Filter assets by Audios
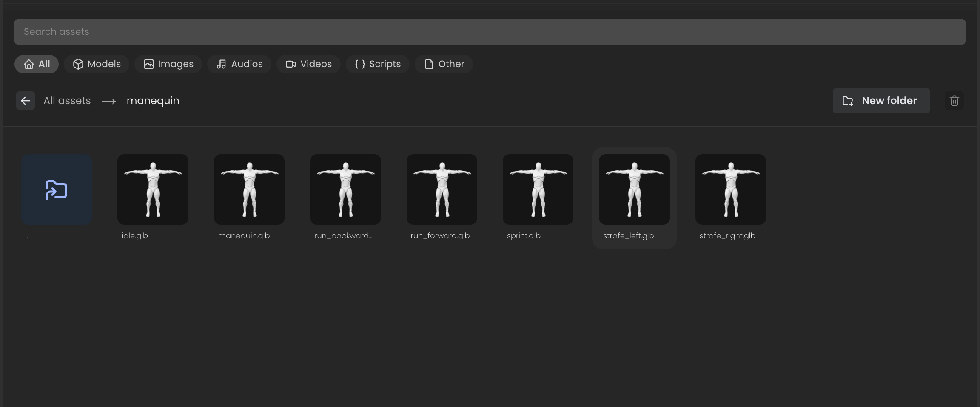The height and width of the screenshot is (407, 980). pyautogui.click(x=239, y=64)
